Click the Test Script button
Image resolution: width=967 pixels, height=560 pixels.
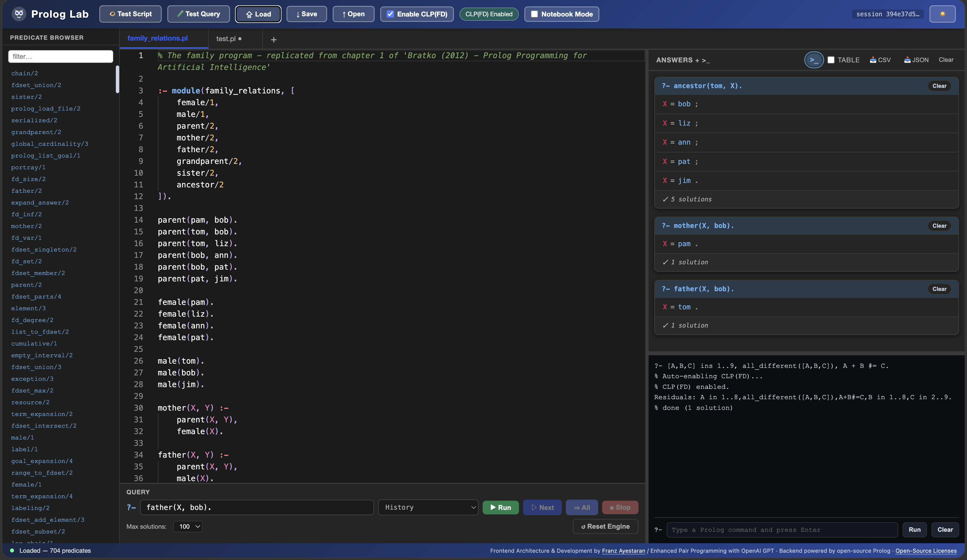tap(130, 14)
